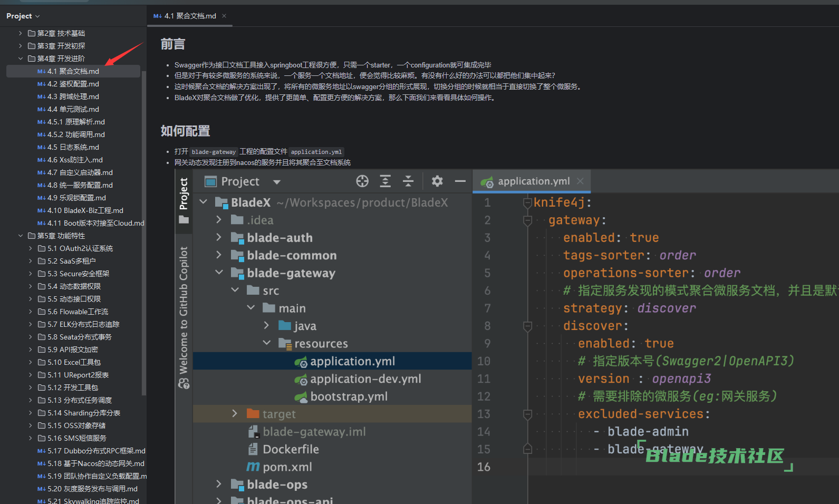
Task: Click the markdown icon of 5.17 Dubbo file
Action: click(x=41, y=451)
